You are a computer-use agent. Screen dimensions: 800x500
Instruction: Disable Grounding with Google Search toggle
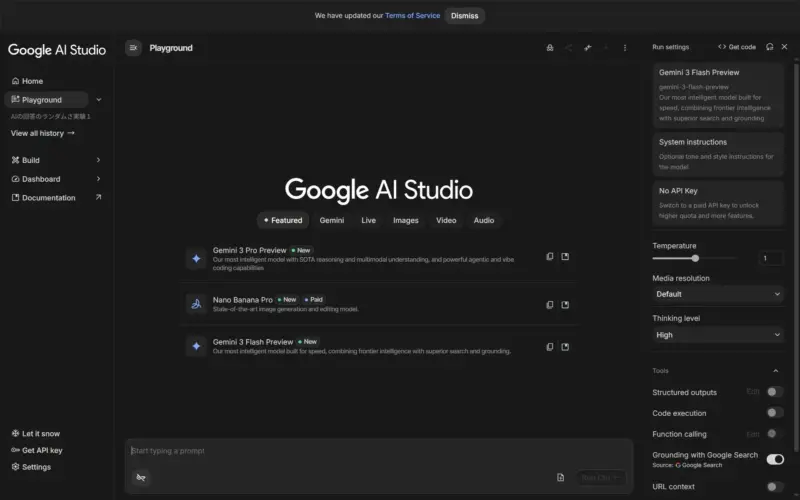click(774, 459)
